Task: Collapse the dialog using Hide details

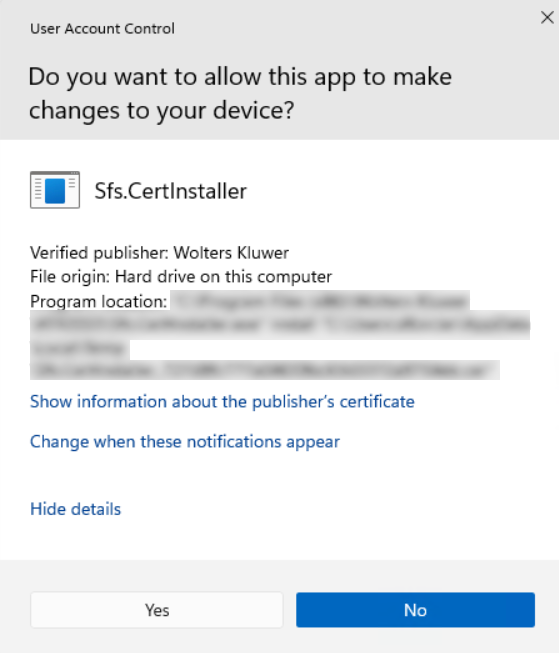Action: 75,509
